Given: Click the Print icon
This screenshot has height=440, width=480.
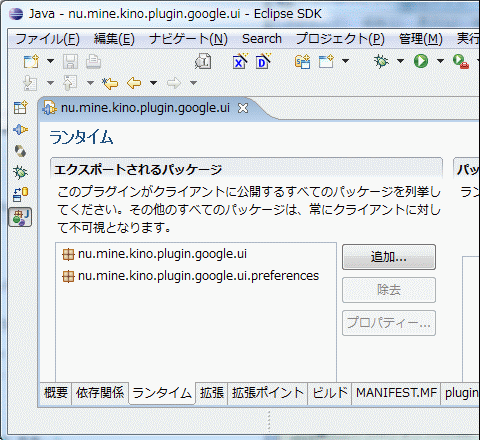Looking at the screenshot, I should click(x=93, y=61).
